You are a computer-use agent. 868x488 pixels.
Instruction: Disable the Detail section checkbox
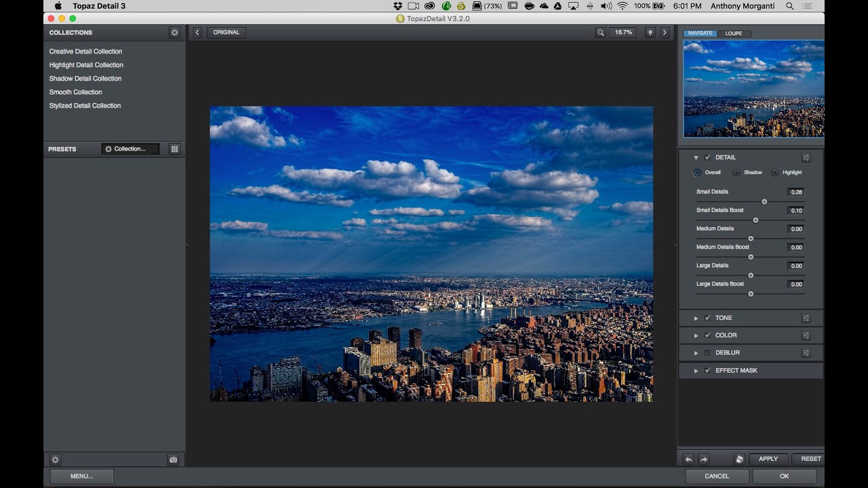point(707,157)
